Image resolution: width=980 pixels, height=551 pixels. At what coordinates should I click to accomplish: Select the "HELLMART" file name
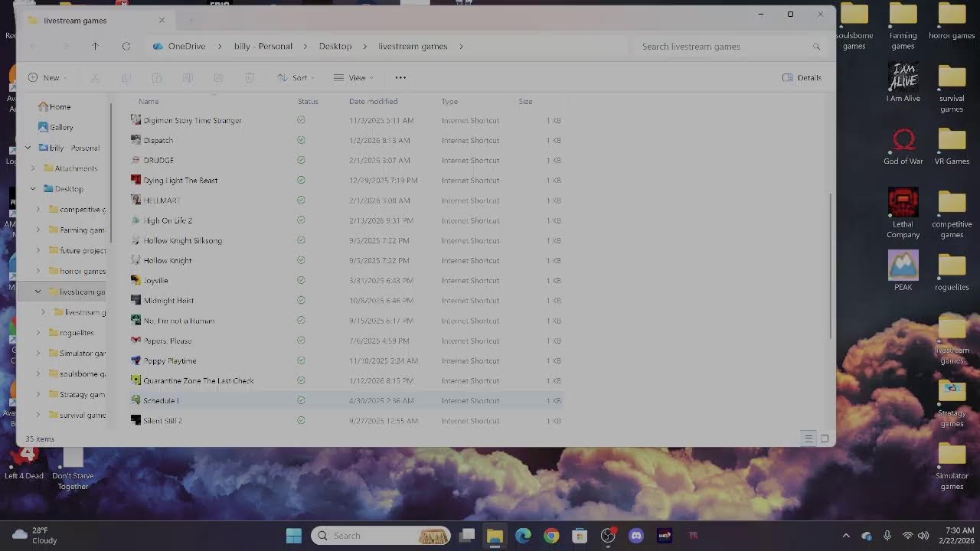tap(162, 201)
